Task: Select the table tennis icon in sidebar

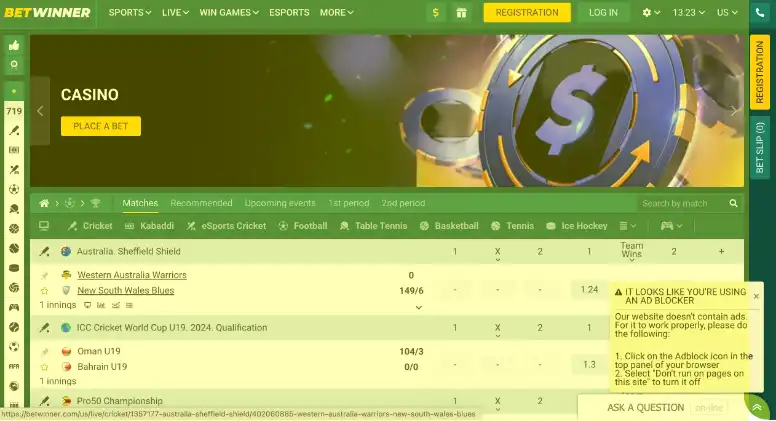Action: [x=14, y=209]
